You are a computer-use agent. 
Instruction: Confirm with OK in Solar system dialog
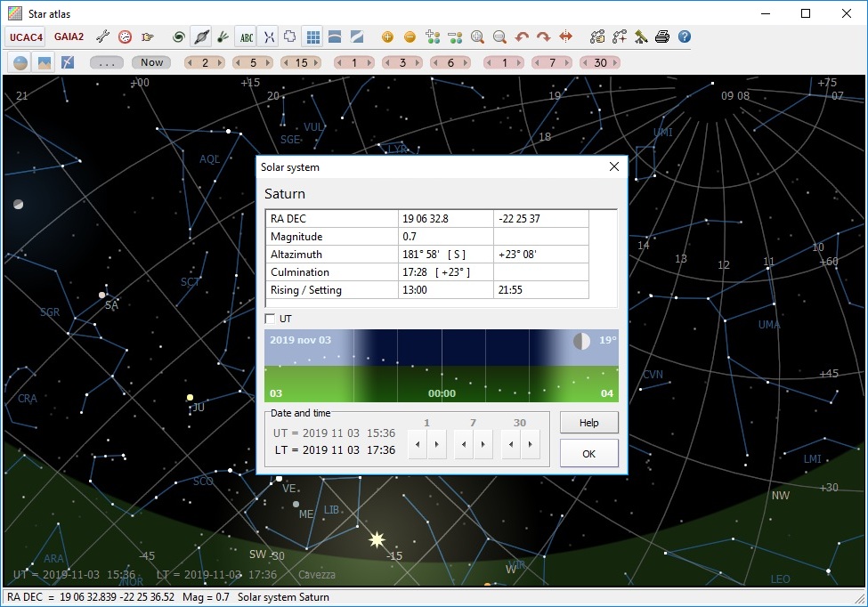point(589,454)
